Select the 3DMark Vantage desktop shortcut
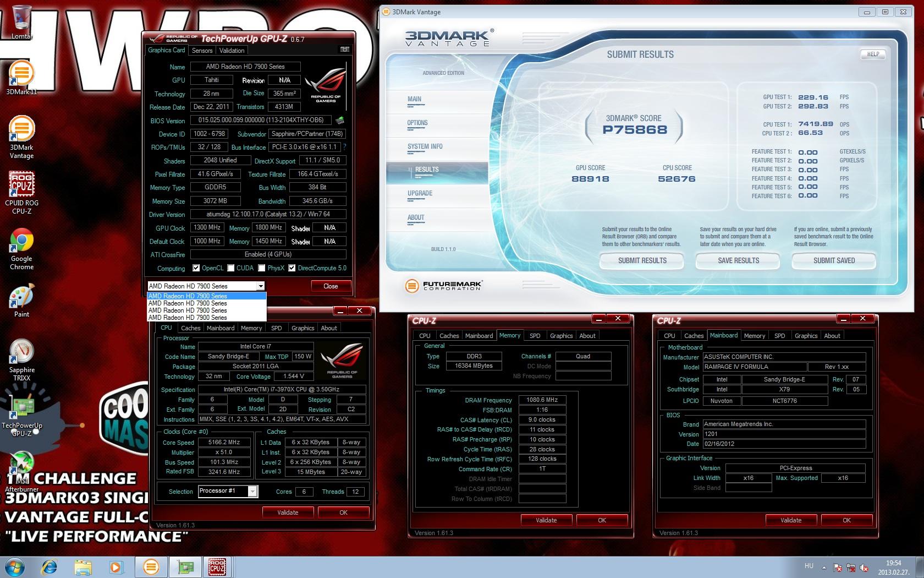 pos(21,138)
